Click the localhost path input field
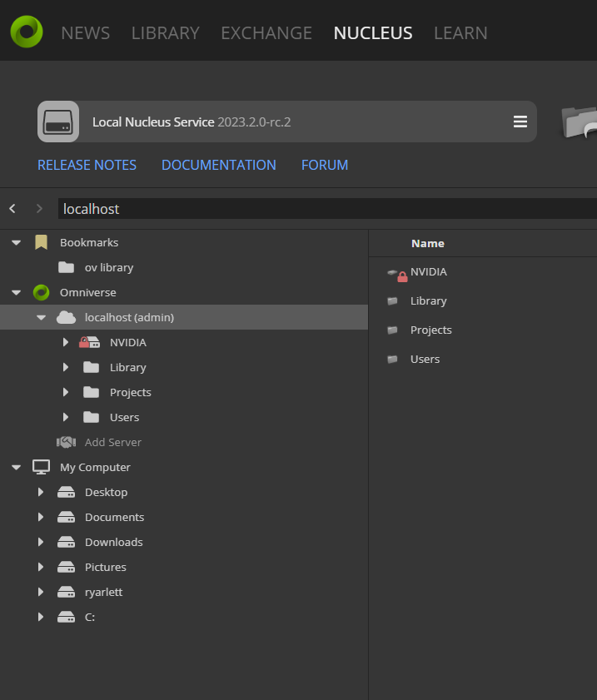The height and width of the screenshot is (700, 597). click(327, 208)
